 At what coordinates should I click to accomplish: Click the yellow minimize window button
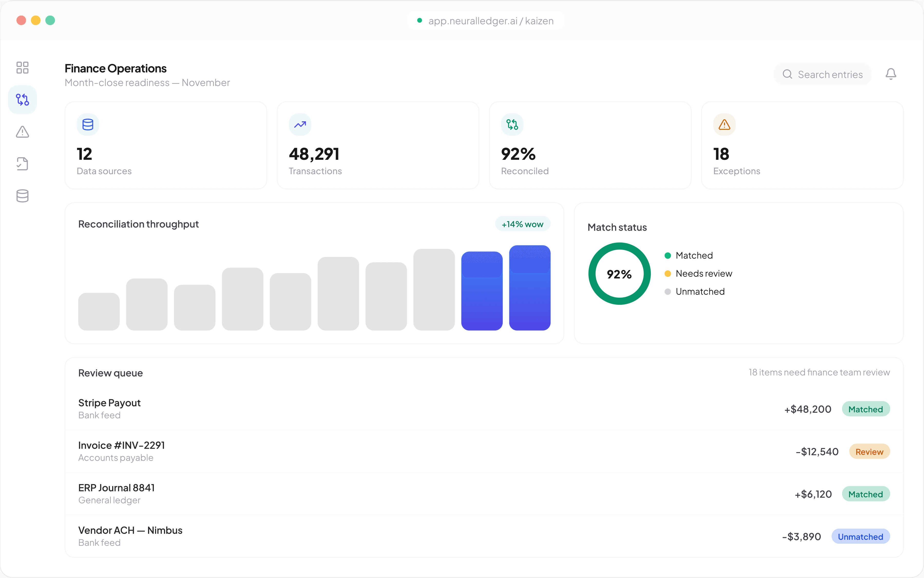pyautogui.click(x=36, y=20)
